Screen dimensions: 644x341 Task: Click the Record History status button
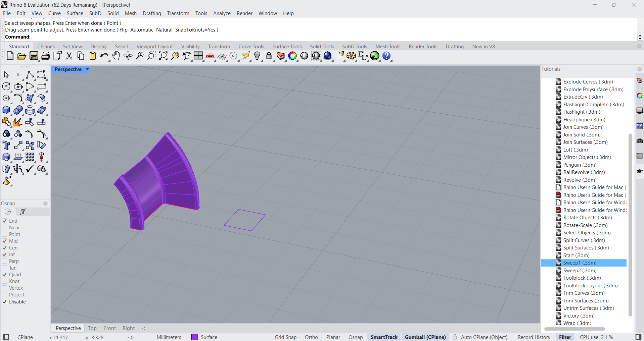[534, 337]
